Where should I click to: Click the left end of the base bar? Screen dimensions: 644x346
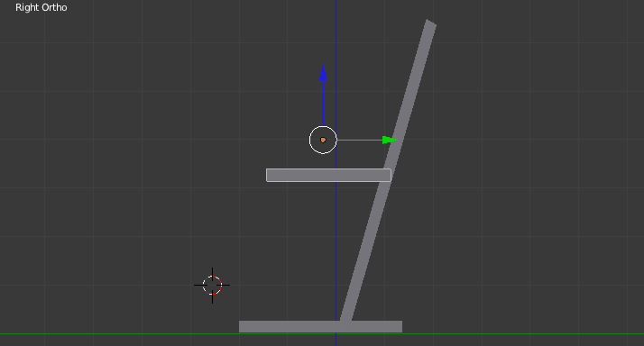[x=243, y=327]
